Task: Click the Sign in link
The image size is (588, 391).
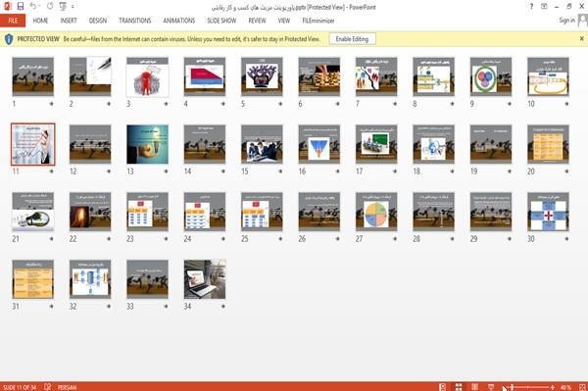Action: pyautogui.click(x=566, y=21)
